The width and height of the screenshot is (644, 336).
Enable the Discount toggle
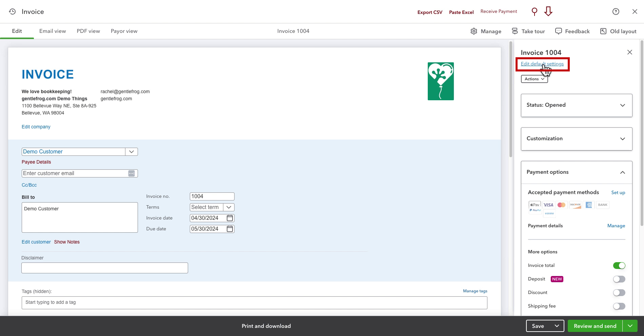coord(619,293)
